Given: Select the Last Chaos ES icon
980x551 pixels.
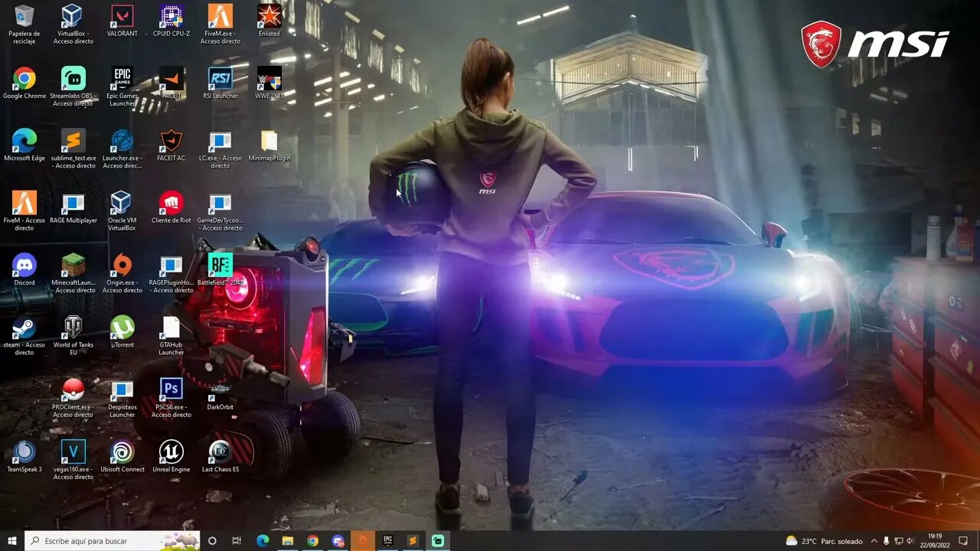Looking at the screenshot, I should coord(220,456).
